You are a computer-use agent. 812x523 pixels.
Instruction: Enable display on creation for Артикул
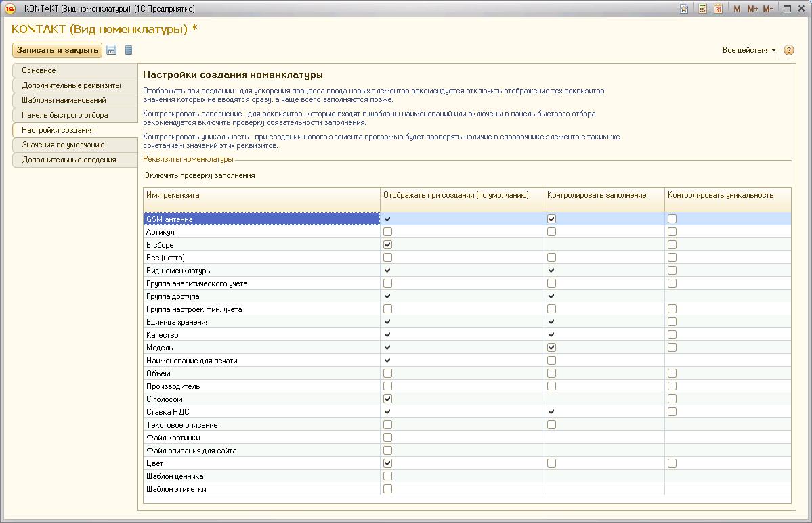tap(388, 232)
